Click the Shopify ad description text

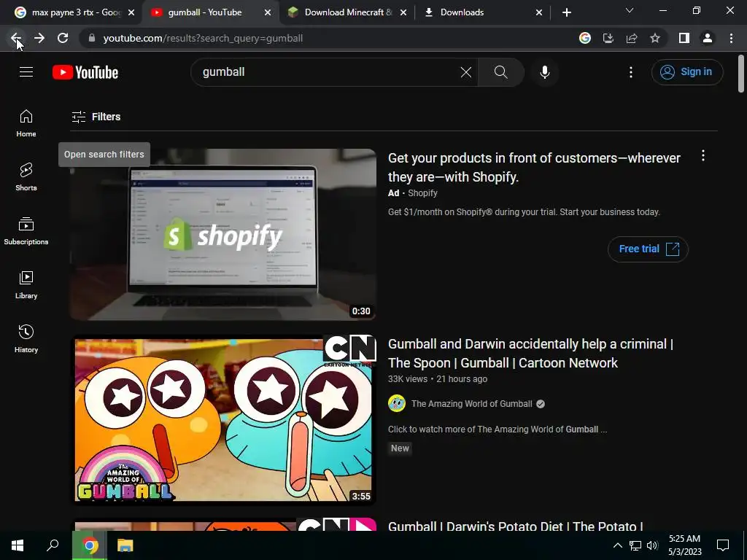(x=524, y=212)
